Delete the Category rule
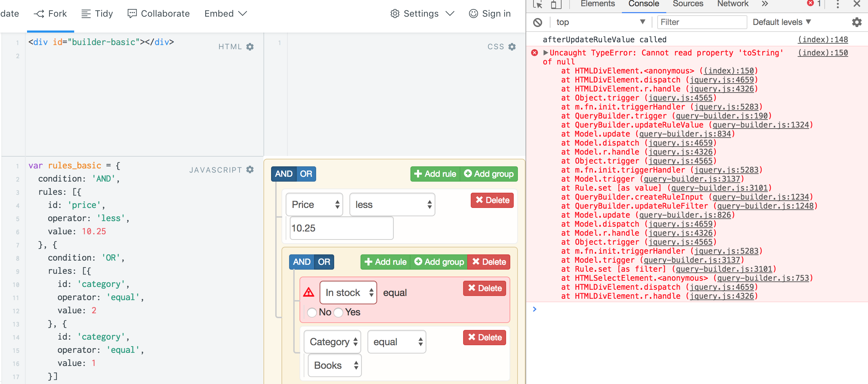868x384 pixels. 485,338
